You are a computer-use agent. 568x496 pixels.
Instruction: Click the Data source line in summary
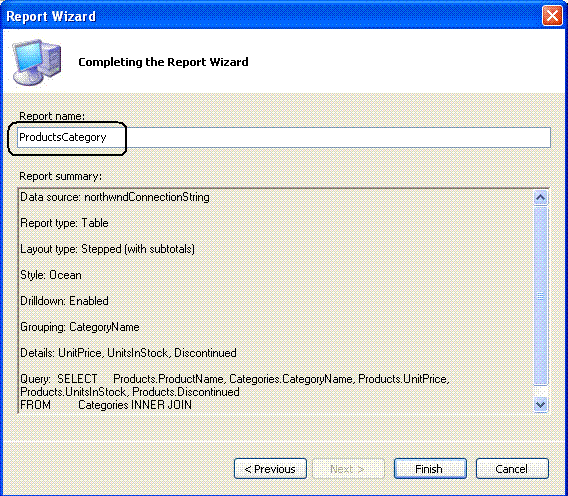point(115,197)
